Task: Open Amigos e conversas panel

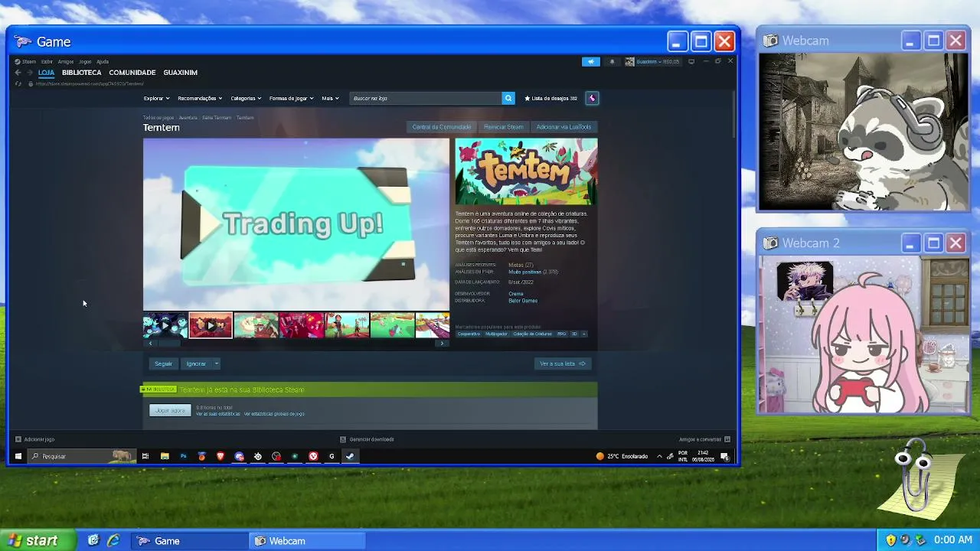Action: tap(705, 439)
